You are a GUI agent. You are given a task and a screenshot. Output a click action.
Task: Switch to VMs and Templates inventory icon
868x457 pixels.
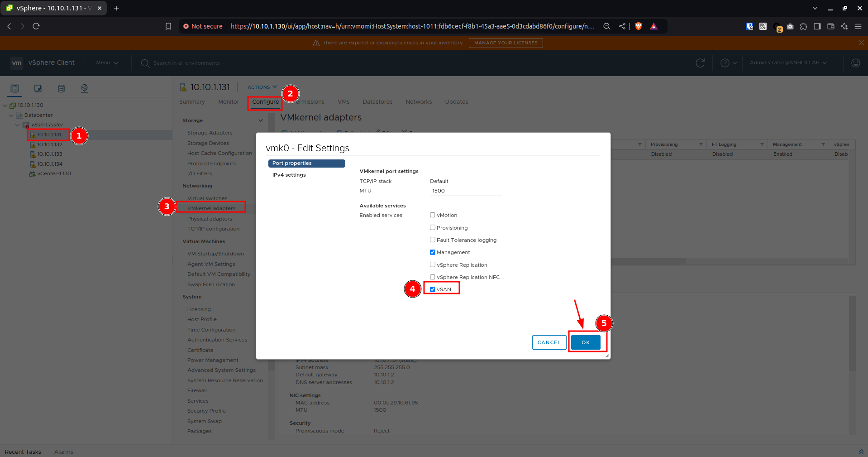coord(38,88)
